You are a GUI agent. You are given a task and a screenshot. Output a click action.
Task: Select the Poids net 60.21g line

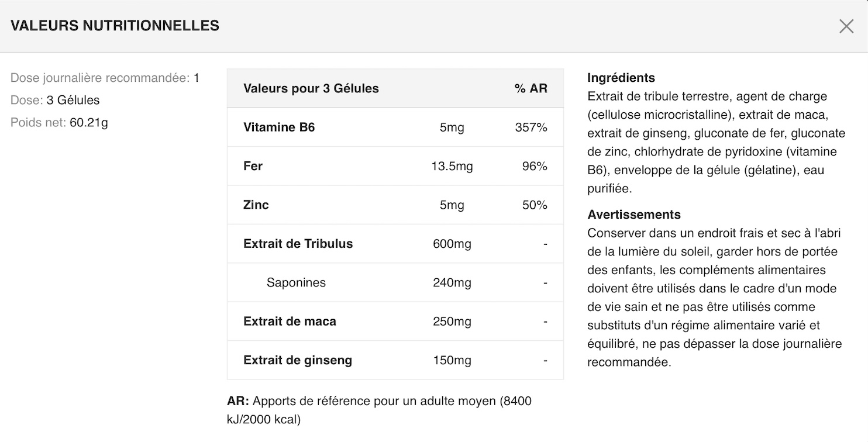[x=59, y=122]
